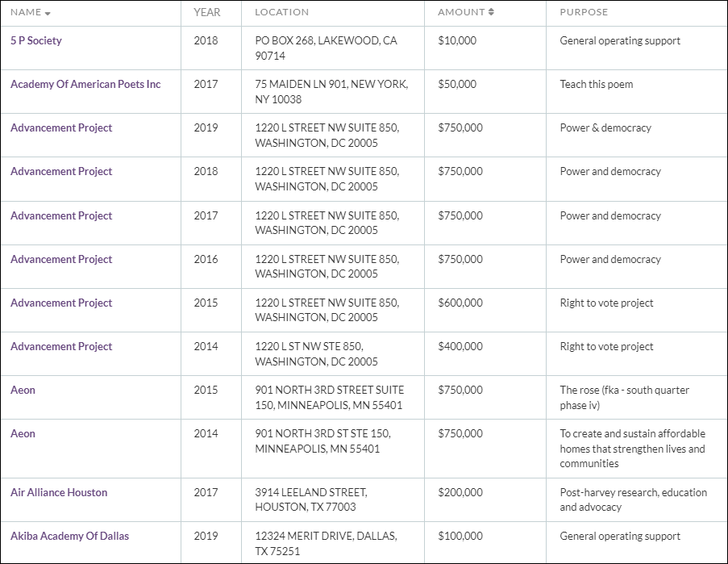Select the 2015 Advancement Project link
The height and width of the screenshot is (564, 728).
(62, 303)
